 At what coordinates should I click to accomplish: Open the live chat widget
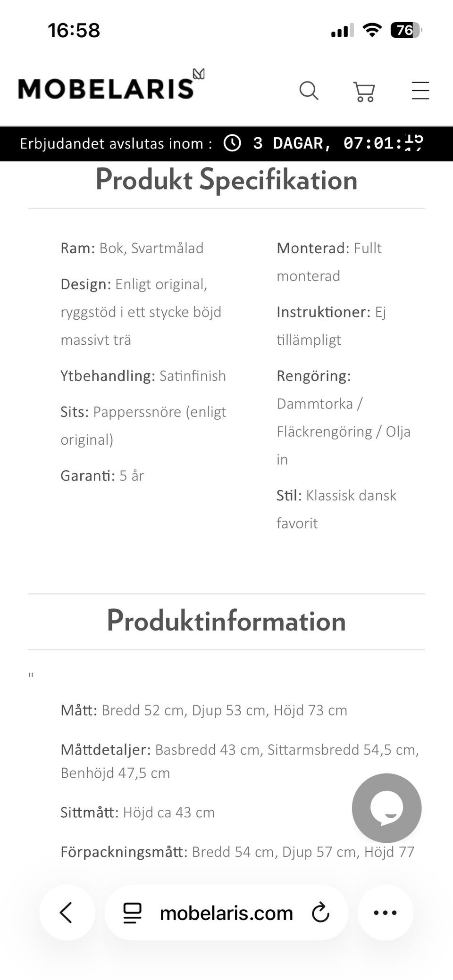pyautogui.click(x=386, y=807)
